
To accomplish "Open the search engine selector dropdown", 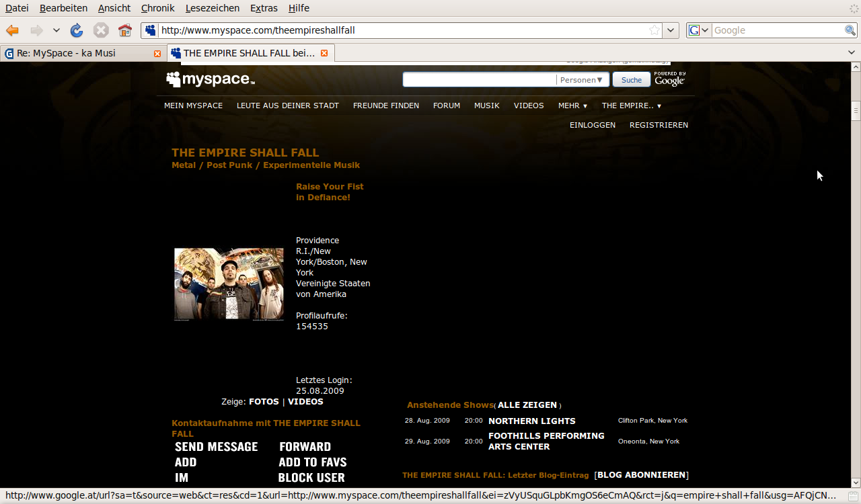I will pos(699,30).
